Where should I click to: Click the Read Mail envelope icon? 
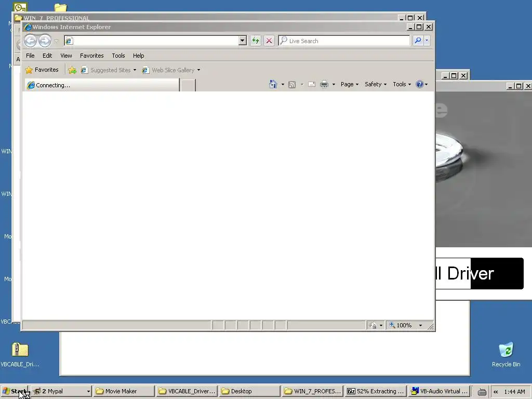pyautogui.click(x=312, y=84)
